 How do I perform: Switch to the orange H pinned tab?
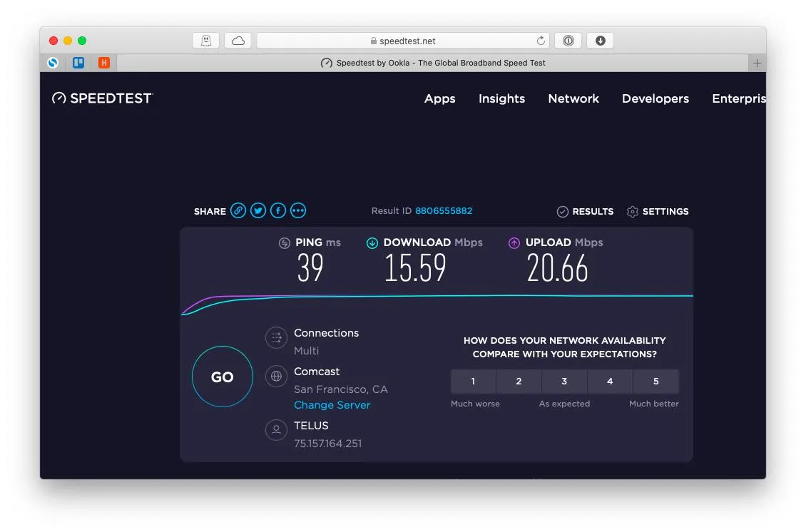click(x=104, y=63)
